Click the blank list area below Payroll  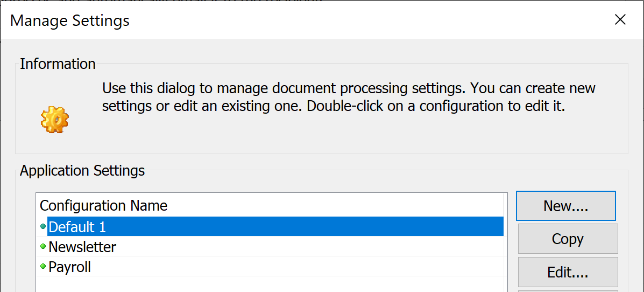[x=269, y=284]
